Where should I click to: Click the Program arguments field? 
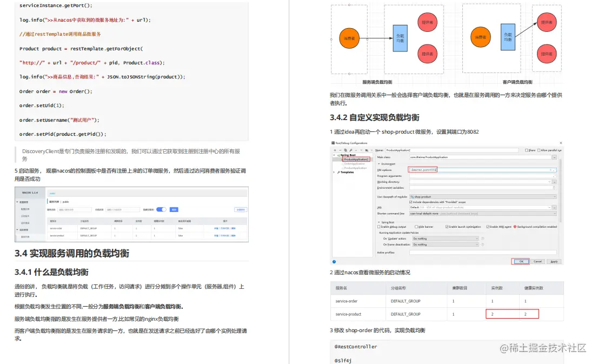(x=483, y=176)
